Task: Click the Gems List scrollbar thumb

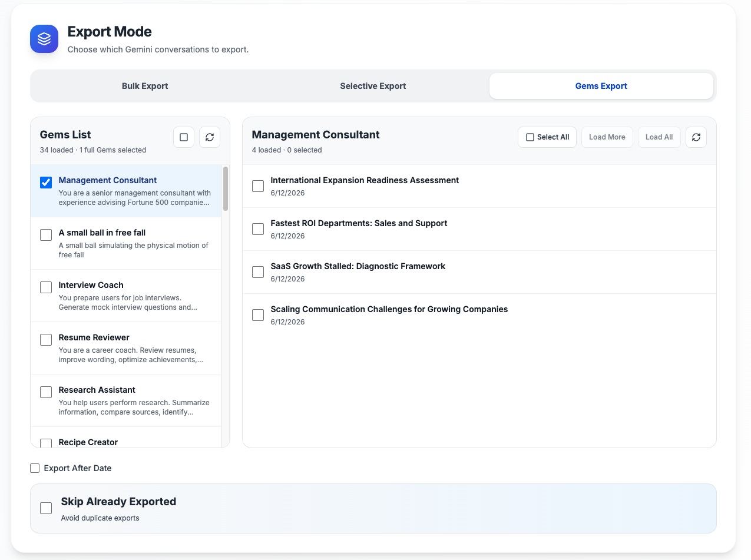Action: tap(226, 188)
